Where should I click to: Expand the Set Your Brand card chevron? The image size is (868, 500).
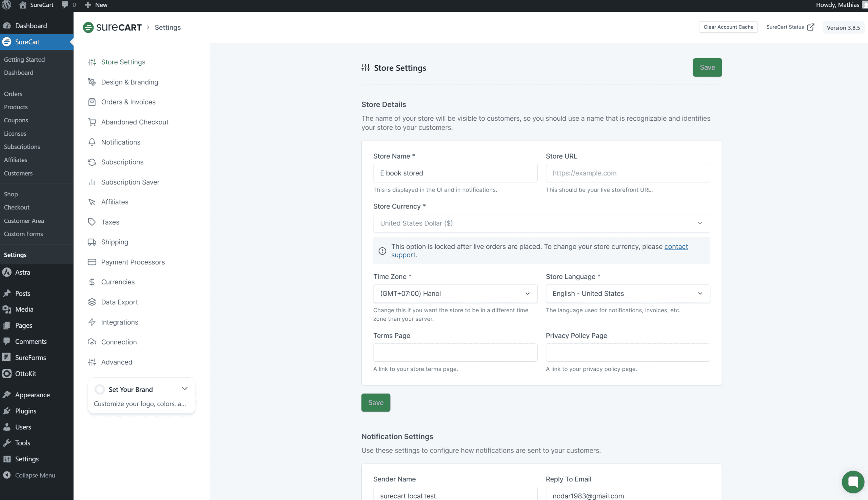(x=184, y=389)
